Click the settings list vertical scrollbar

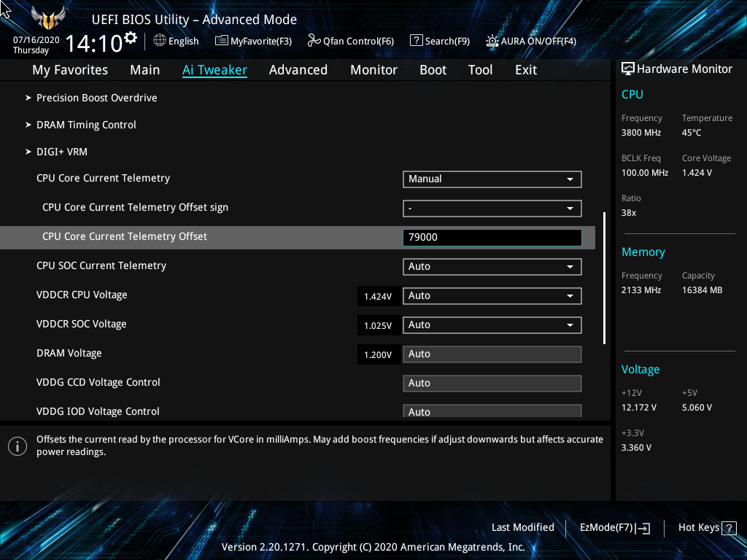(x=604, y=278)
